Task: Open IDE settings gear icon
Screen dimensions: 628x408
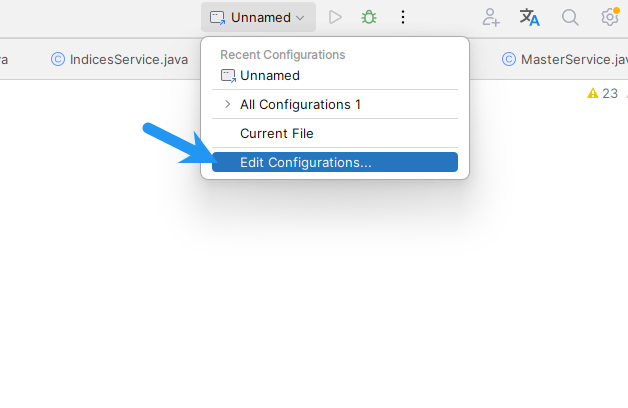Action: coord(610,17)
